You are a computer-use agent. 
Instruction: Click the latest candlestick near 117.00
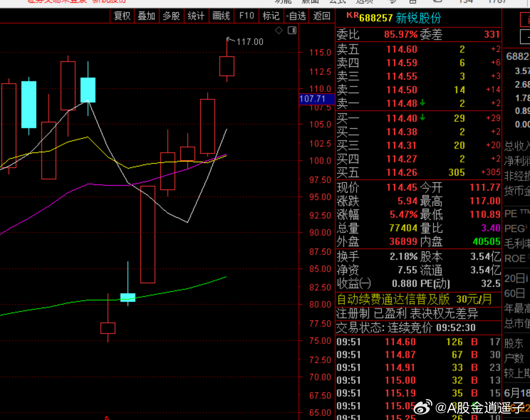[x=227, y=66]
